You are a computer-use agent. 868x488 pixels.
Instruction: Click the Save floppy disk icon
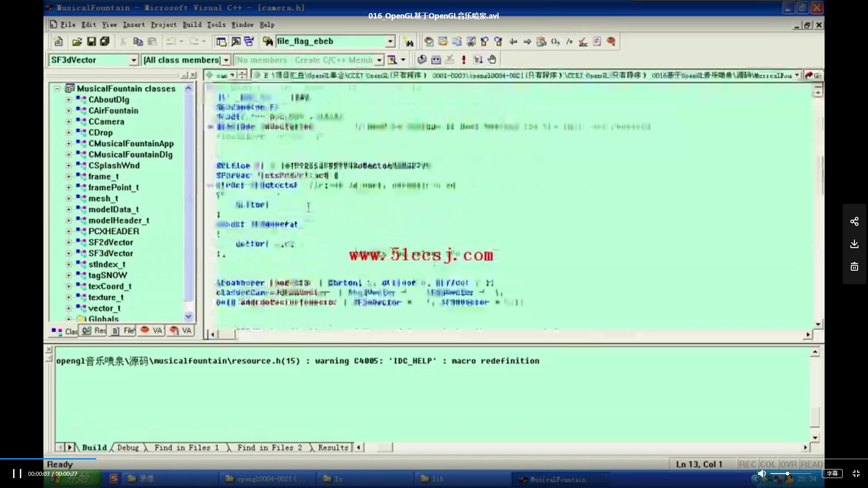[x=91, y=42]
